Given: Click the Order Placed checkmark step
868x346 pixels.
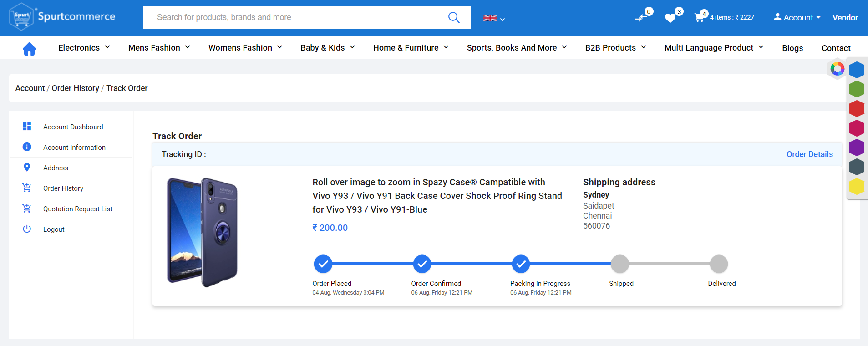Looking at the screenshot, I should pos(323,264).
